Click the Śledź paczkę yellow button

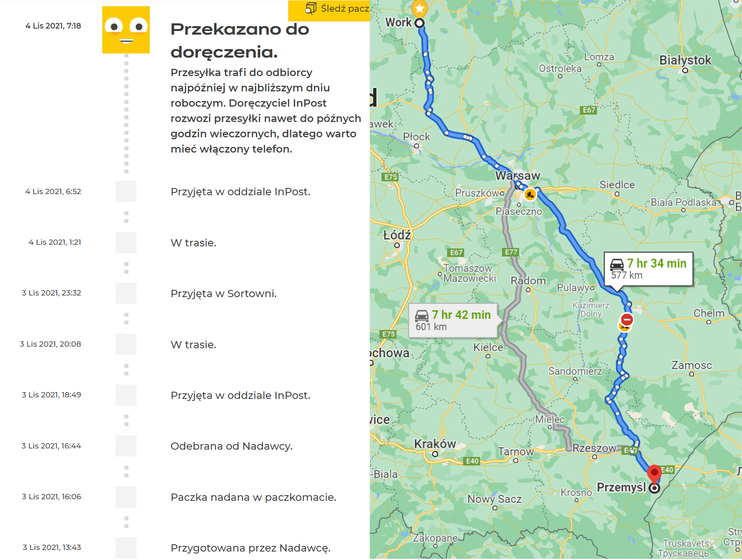pos(329,10)
